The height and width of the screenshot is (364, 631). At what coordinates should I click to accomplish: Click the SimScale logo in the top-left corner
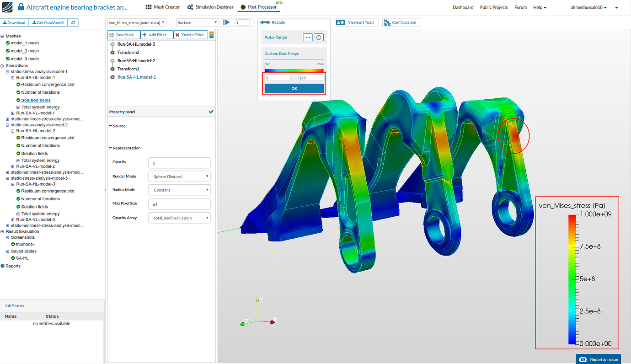[7, 7]
